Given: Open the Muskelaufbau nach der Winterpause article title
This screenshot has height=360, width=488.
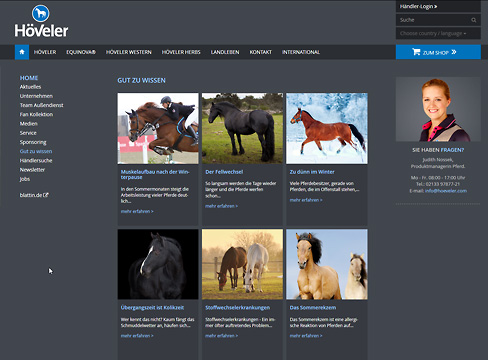Looking at the screenshot, I should pos(155,174).
